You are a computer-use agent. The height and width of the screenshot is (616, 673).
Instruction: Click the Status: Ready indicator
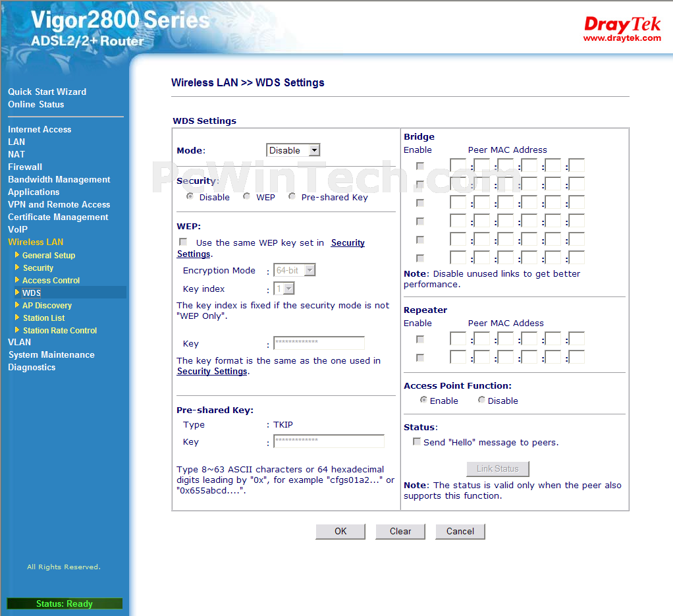click(x=65, y=603)
